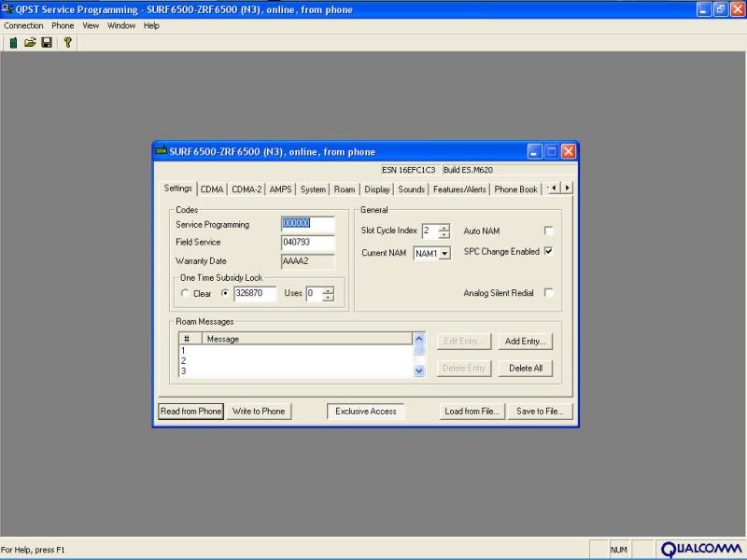Screen dimensions: 747x560
Task: Select the Settings tab
Action: (x=177, y=189)
